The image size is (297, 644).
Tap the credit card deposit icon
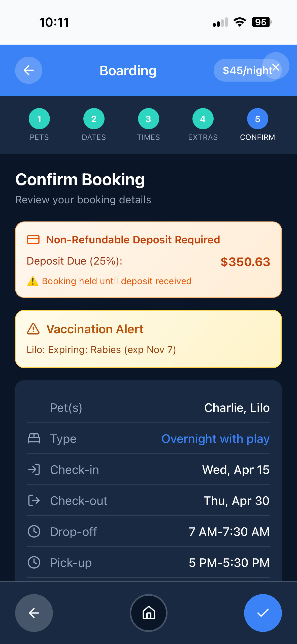tap(33, 240)
